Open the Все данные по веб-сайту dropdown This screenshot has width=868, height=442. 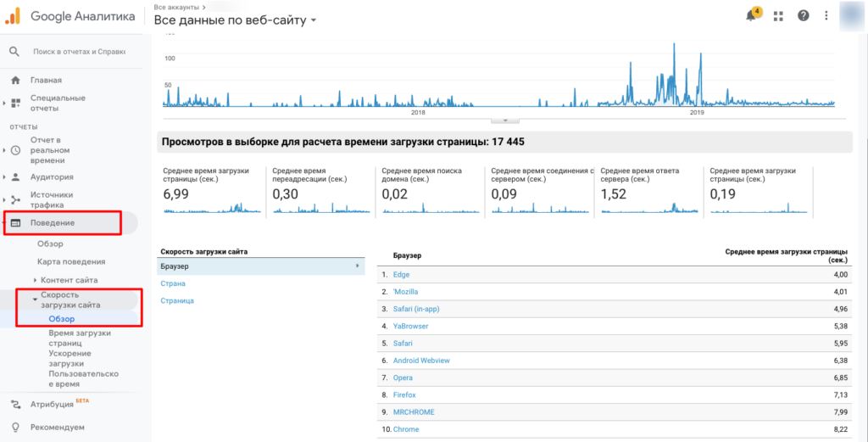coord(236,20)
